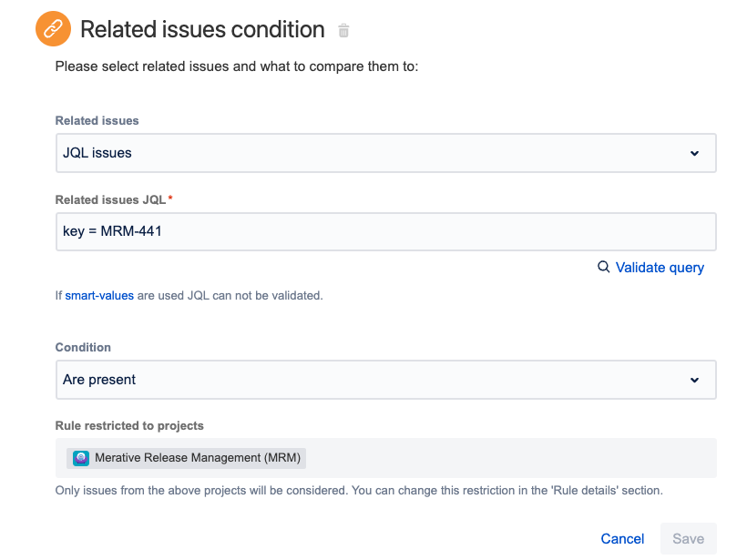Click the project icon inside the MRM lozenge
The image size is (747, 560).
pos(80,458)
